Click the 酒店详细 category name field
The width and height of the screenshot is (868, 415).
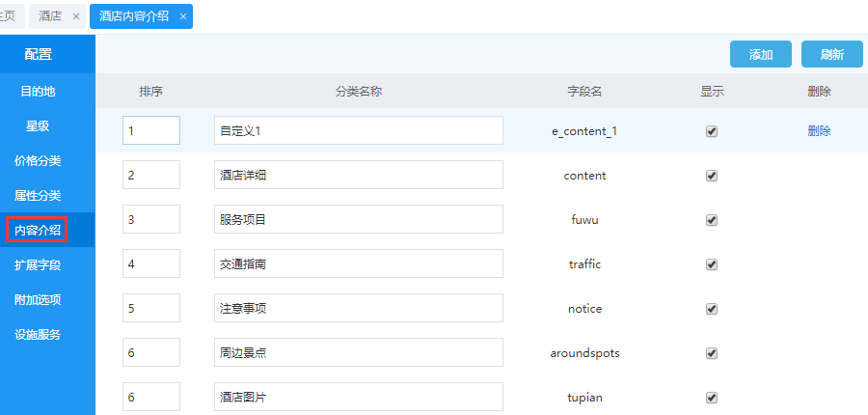tap(358, 176)
